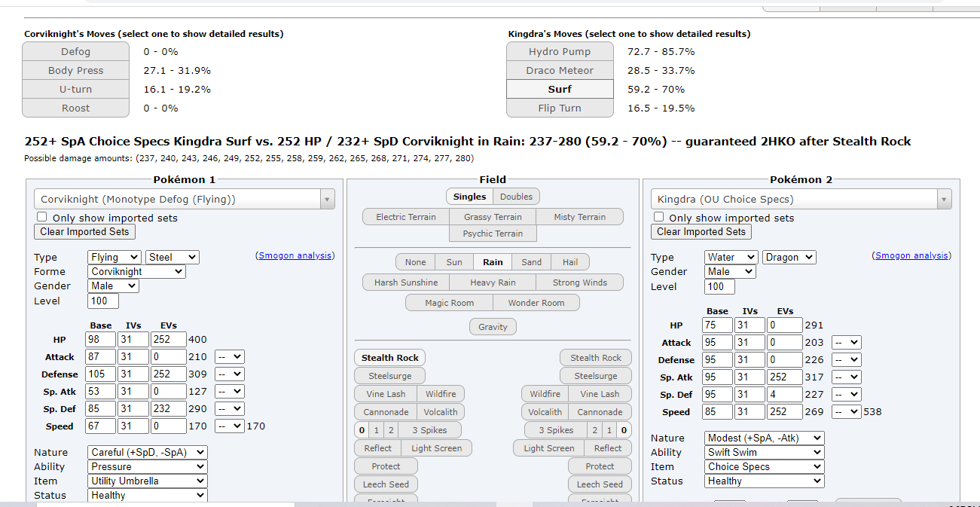Click Clear Imported Sets under Pokémon 2

tap(701, 232)
